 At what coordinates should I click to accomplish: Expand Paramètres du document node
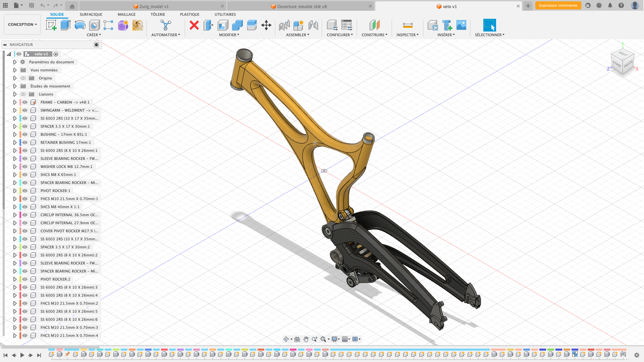15,62
